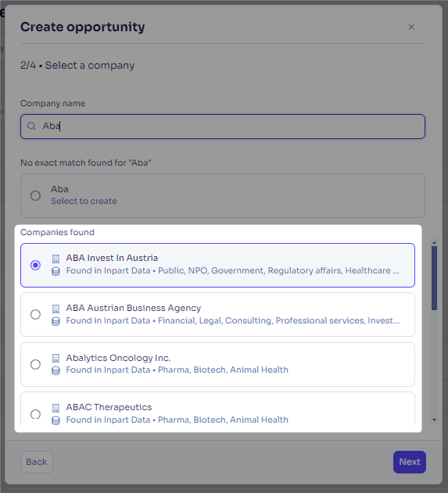Select Abalytics Oncology Inc. radio button
Image resolution: width=448 pixels, height=493 pixels.
(35, 364)
